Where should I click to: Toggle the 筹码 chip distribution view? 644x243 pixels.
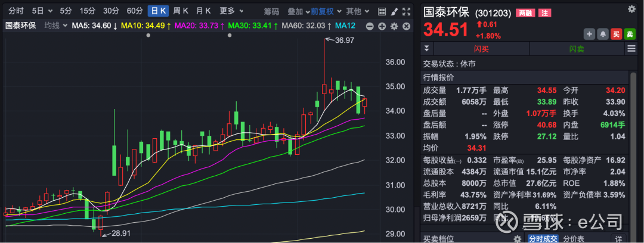click(271, 11)
